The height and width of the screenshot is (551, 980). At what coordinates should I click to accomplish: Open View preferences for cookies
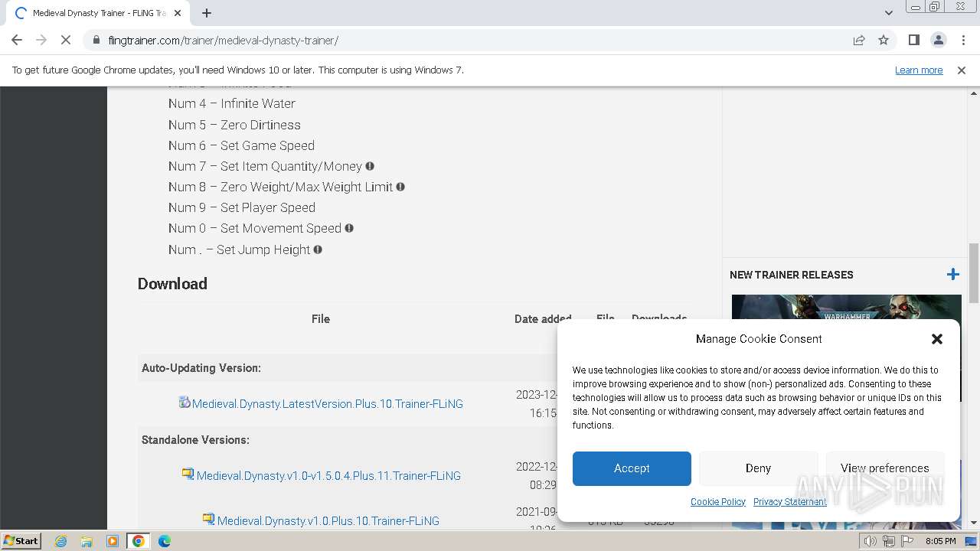[884, 468]
